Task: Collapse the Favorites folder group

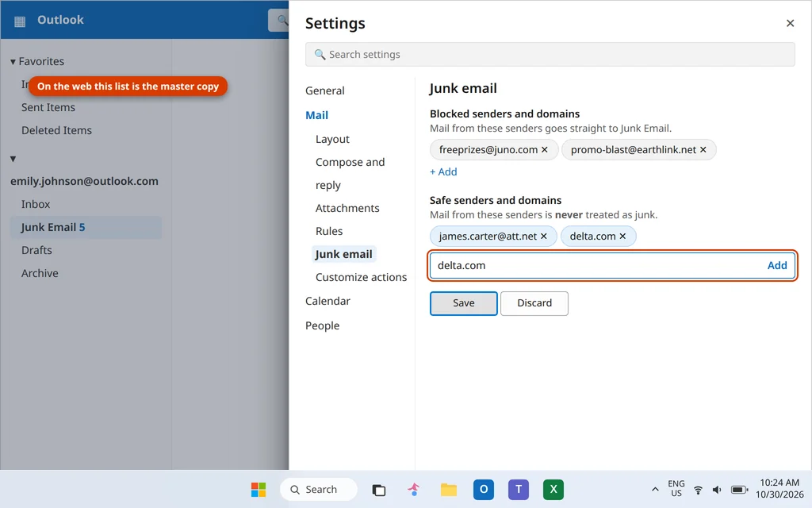Action: tap(13, 62)
